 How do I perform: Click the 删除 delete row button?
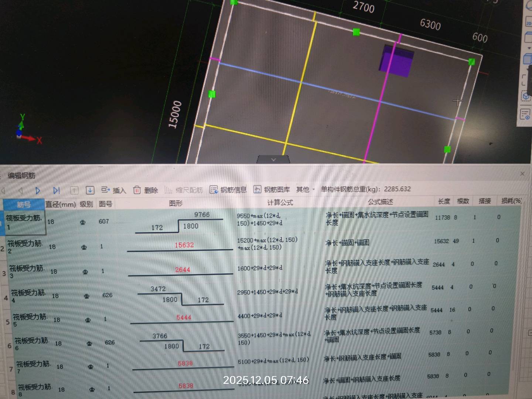[x=145, y=190]
